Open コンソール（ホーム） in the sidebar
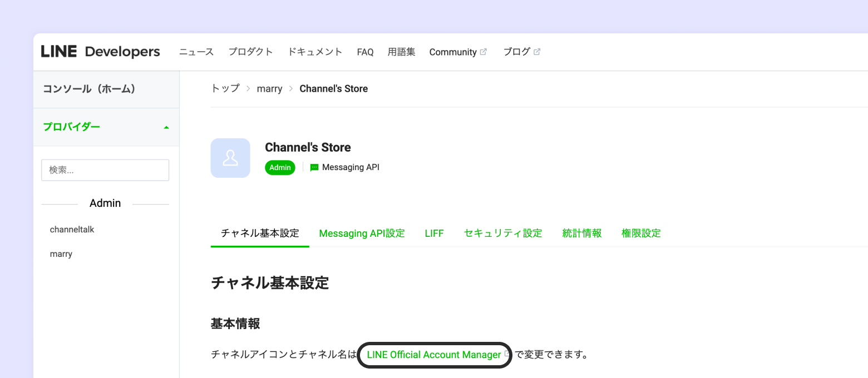868x378 pixels. 106,89
